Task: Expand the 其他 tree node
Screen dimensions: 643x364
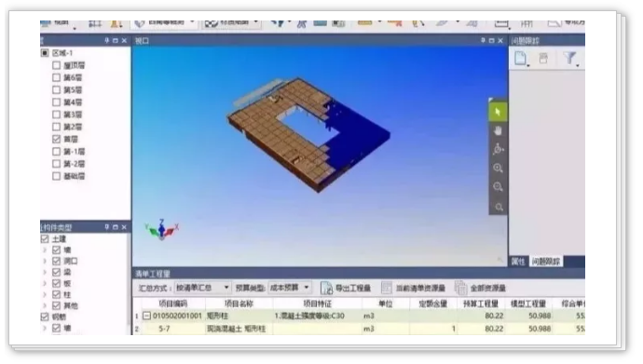Action: click(45, 305)
